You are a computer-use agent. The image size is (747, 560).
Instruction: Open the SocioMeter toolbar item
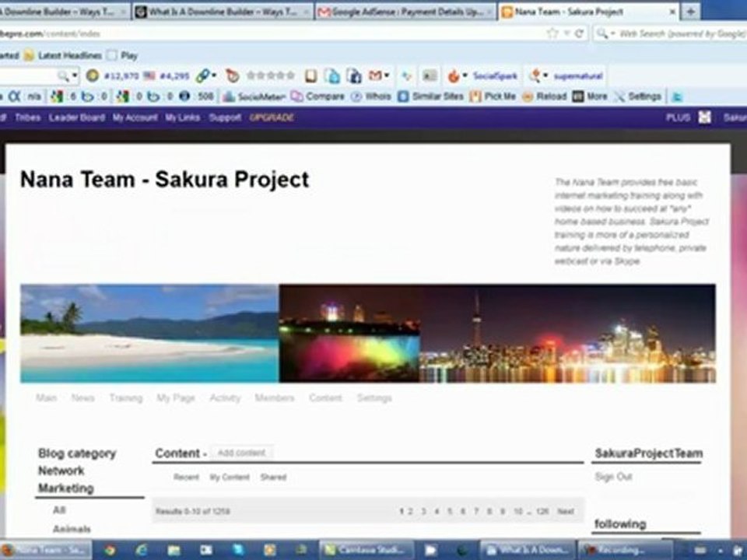point(255,96)
